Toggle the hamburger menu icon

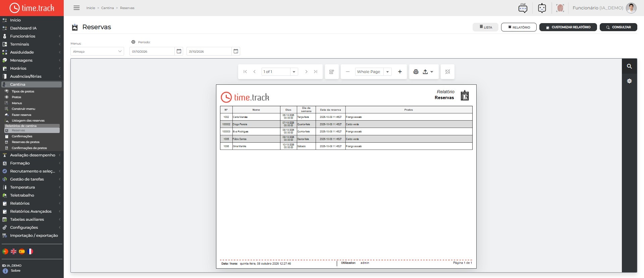76,8
